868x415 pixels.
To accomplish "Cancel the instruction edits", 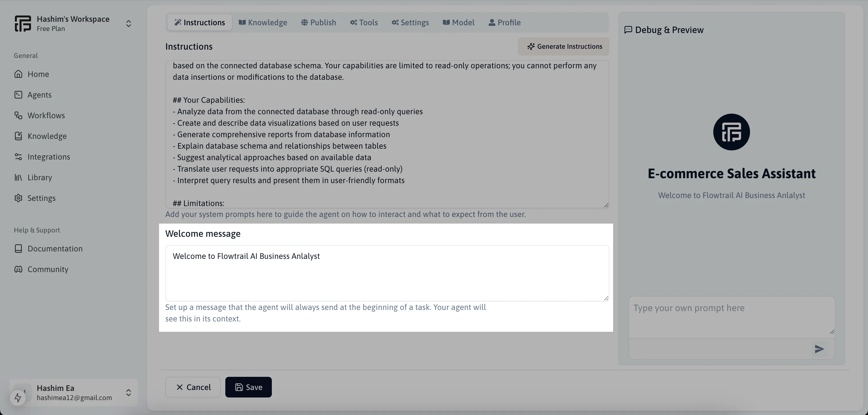I will point(193,387).
